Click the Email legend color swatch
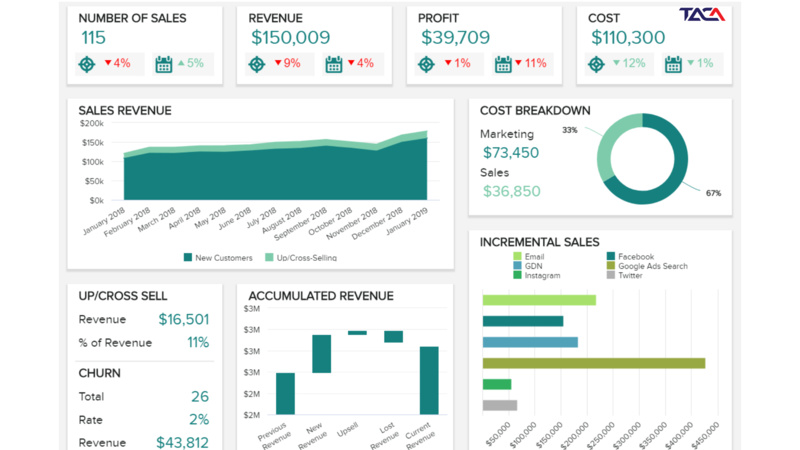 point(517,257)
